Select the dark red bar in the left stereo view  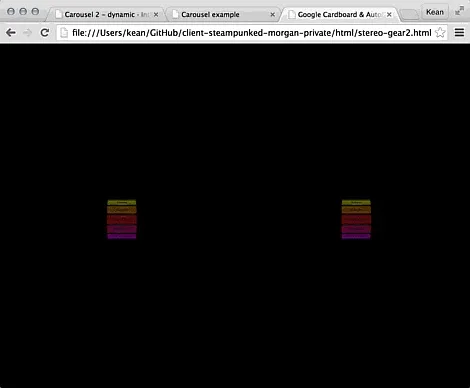(x=122, y=219)
